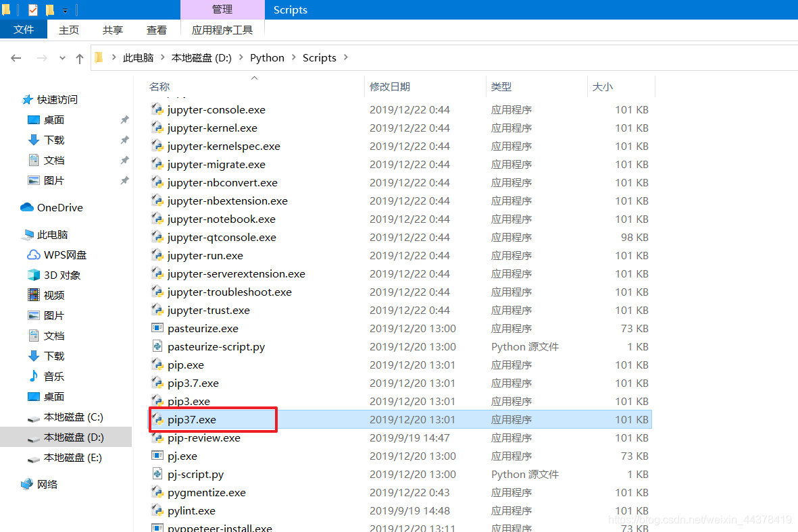The width and height of the screenshot is (798, 532).
Task: Select jupyter-serverextension.exe file name
Action: tap(236, 274)
